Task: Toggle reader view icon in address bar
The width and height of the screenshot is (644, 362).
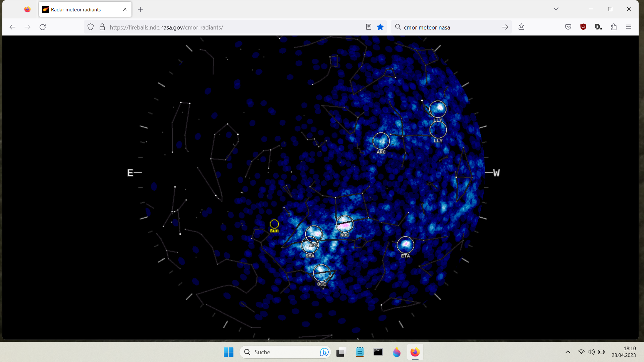Action: click(369, 27)
